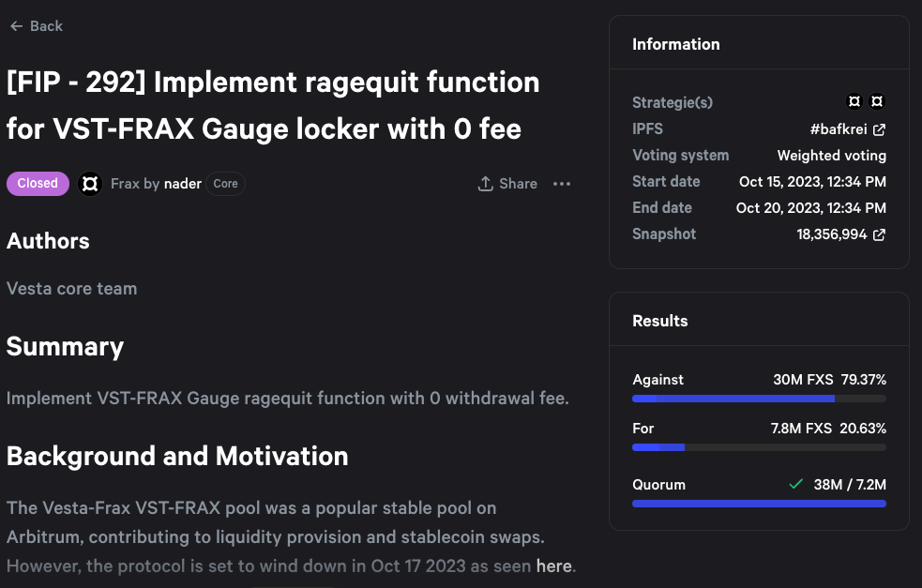Click the Closed status badge
The height and width of the screenshot is (588, 922).
click(38, 184)
